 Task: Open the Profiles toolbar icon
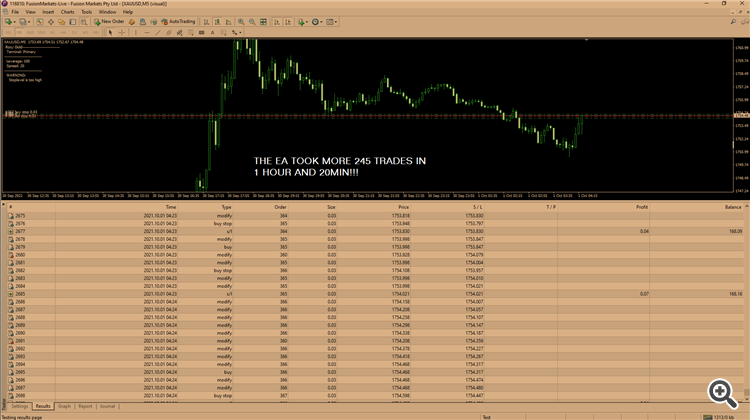coord(22,22)
